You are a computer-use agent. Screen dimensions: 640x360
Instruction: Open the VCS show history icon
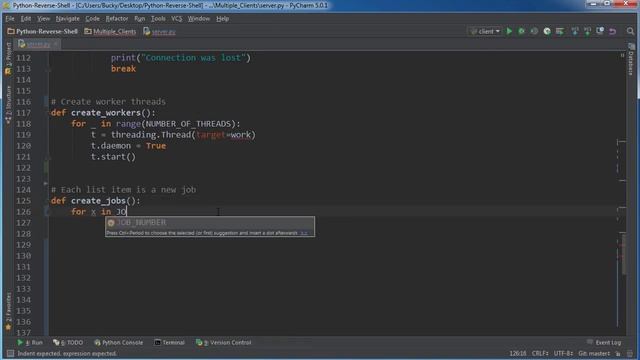[x=600, y=31]
